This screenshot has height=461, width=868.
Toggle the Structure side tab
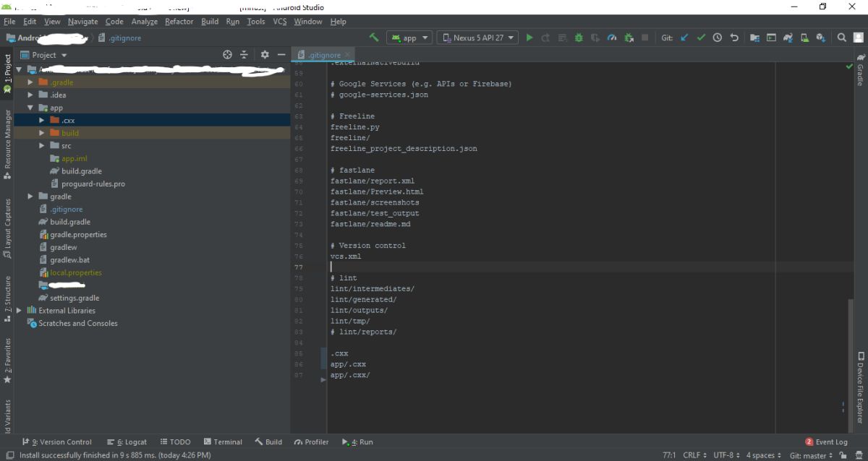click(x=7, y=299)
